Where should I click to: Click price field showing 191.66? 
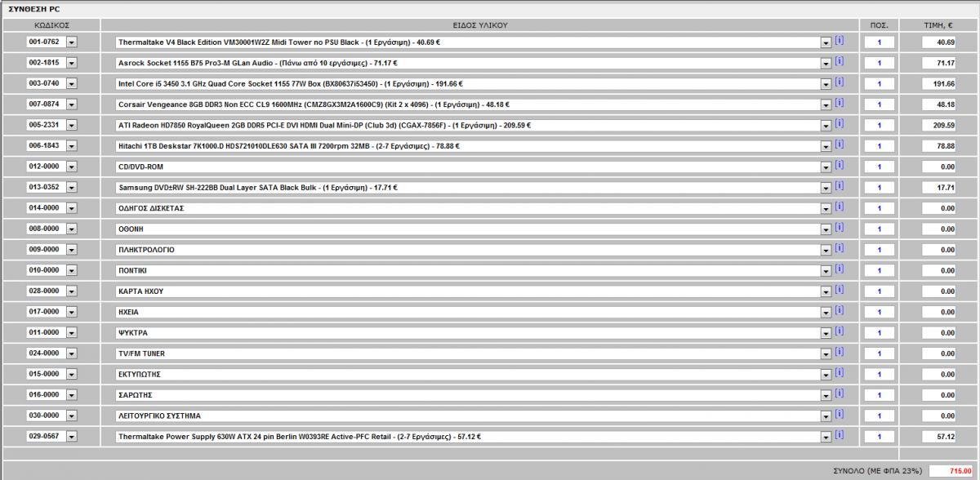[x=938, y=83]
